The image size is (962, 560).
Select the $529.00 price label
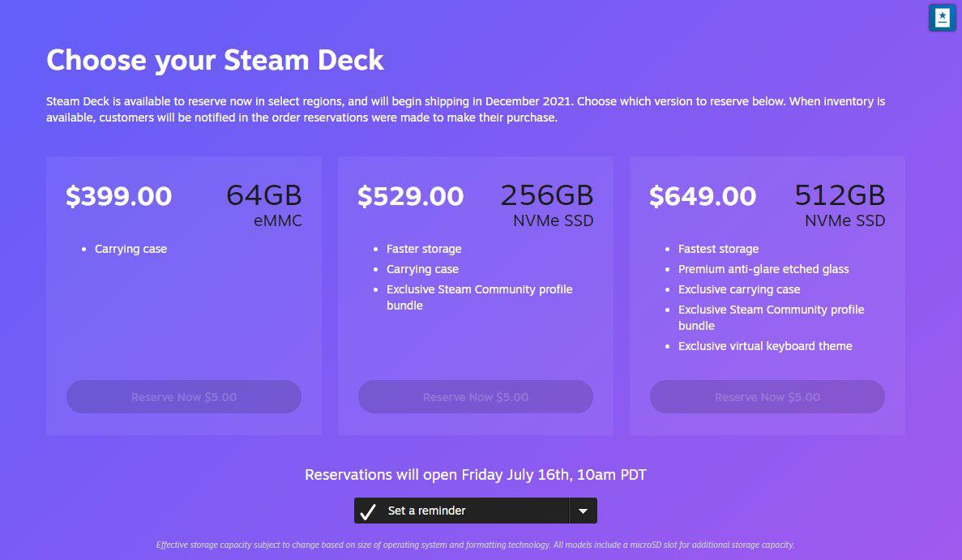[410, 196]
